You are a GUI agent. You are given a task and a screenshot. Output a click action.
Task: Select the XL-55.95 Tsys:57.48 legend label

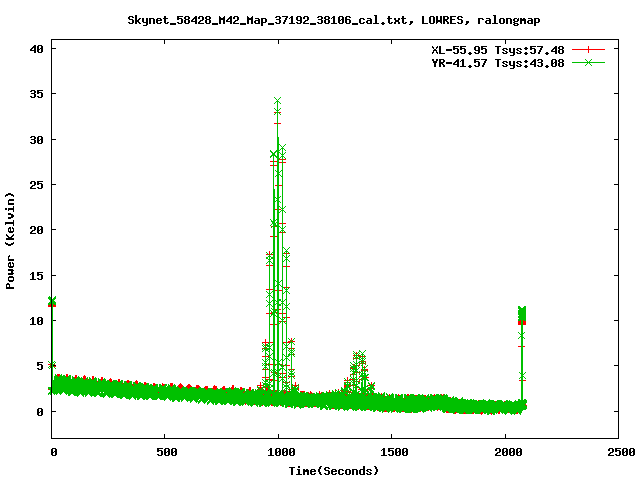tap(498, 50)
